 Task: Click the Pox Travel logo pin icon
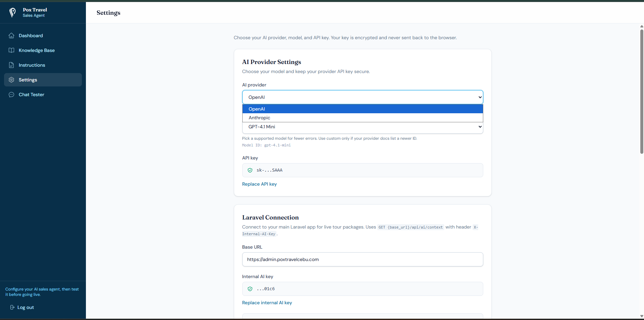[x=12, y=12]
